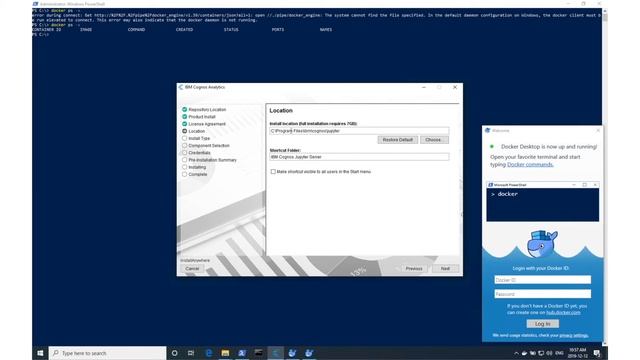Click the License Agreement step checkmark icon

tap(184, 124)
